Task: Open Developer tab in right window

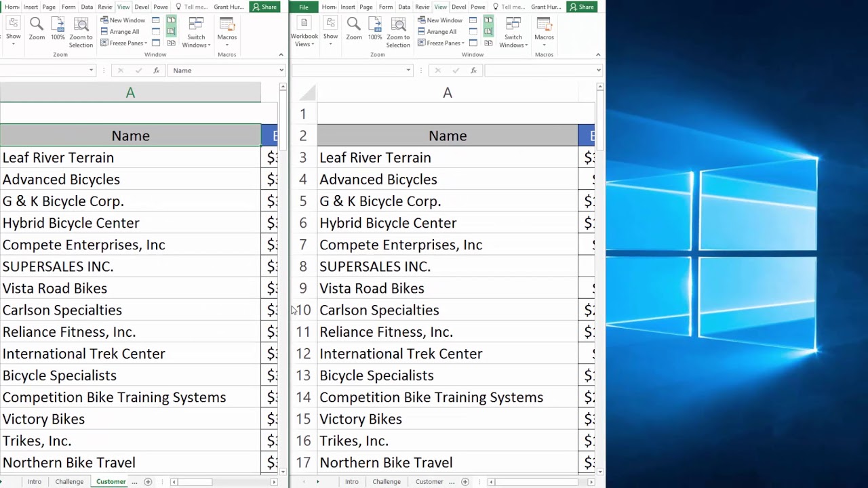Action: click(x=459, y=7)
